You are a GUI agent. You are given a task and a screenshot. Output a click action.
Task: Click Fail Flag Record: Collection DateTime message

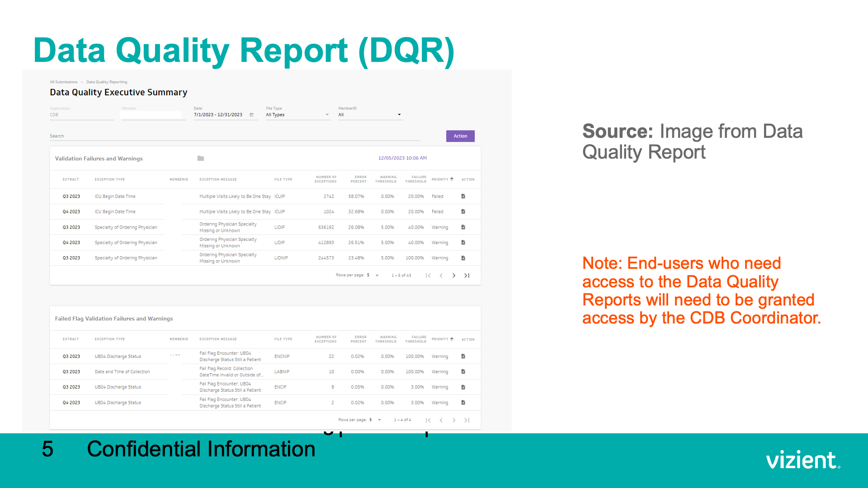(x=231, y=372)
